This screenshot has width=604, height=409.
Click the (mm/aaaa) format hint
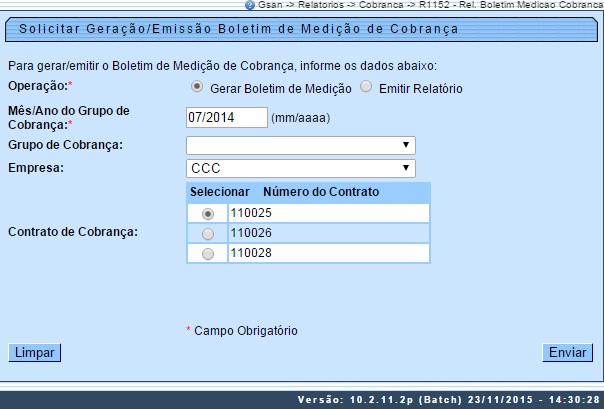coord(301,118)
